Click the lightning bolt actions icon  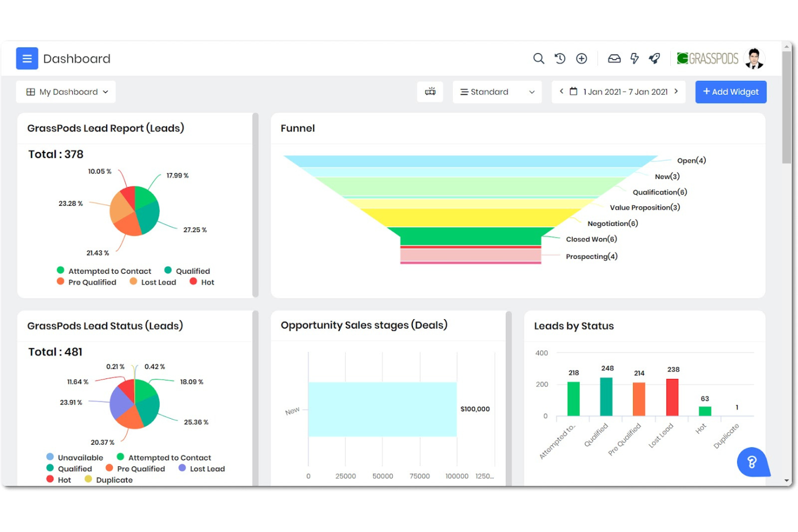coord(634,58)
